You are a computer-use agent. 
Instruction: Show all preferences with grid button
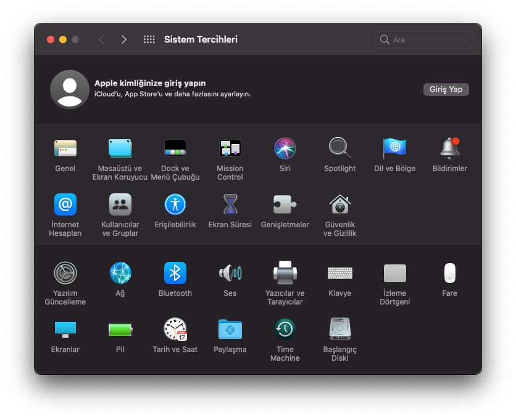click(149, 40)
